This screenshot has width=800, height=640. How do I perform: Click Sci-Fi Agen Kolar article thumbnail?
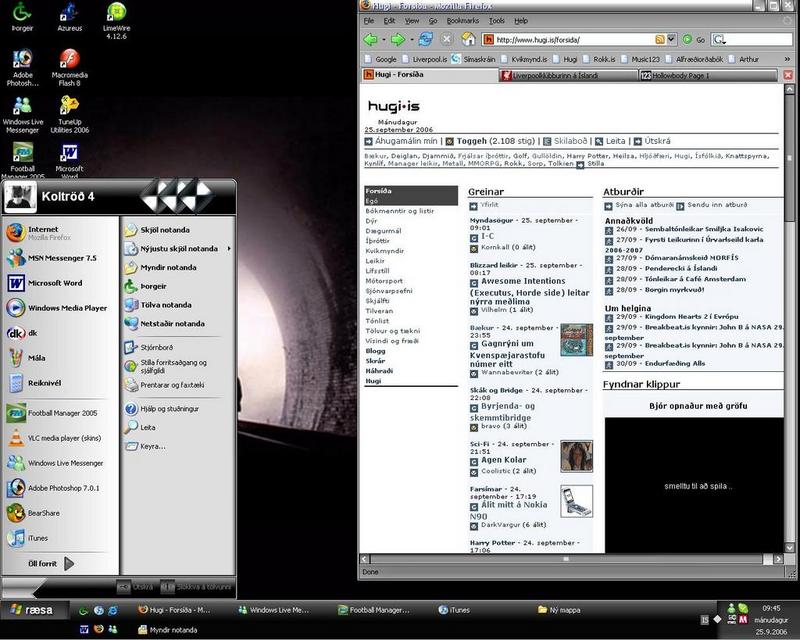pos(577,456)
